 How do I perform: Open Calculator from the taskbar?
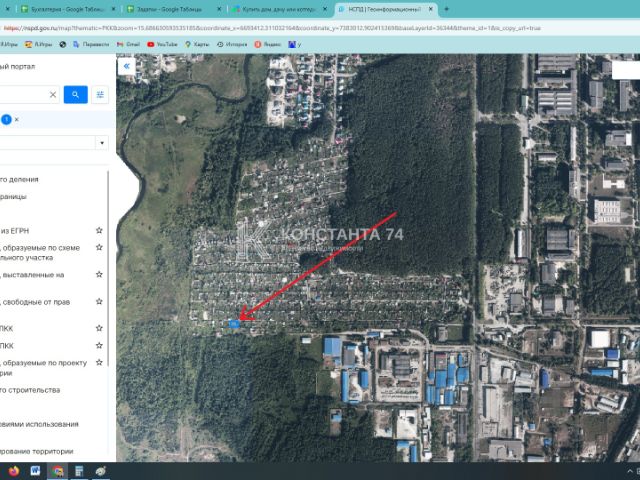(79, 471)
